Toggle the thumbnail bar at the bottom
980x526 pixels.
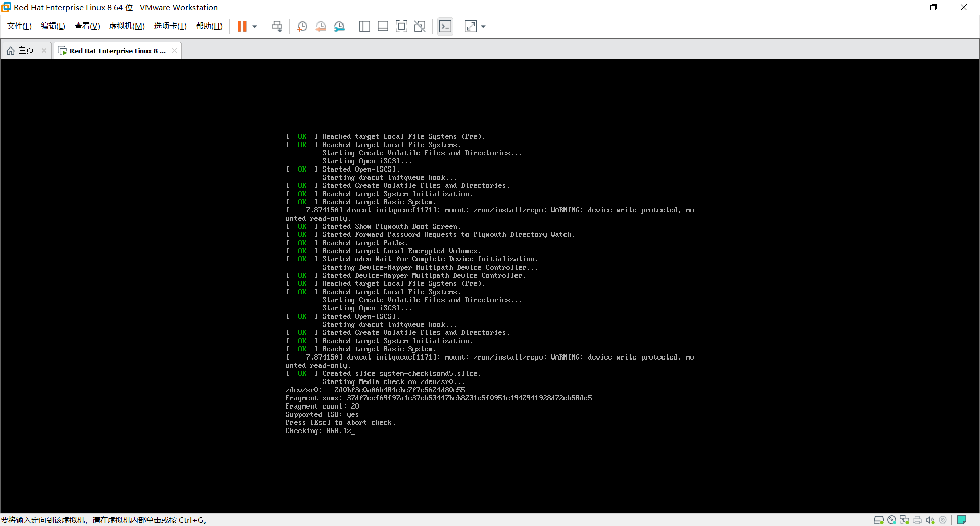[x=383, y=27]
